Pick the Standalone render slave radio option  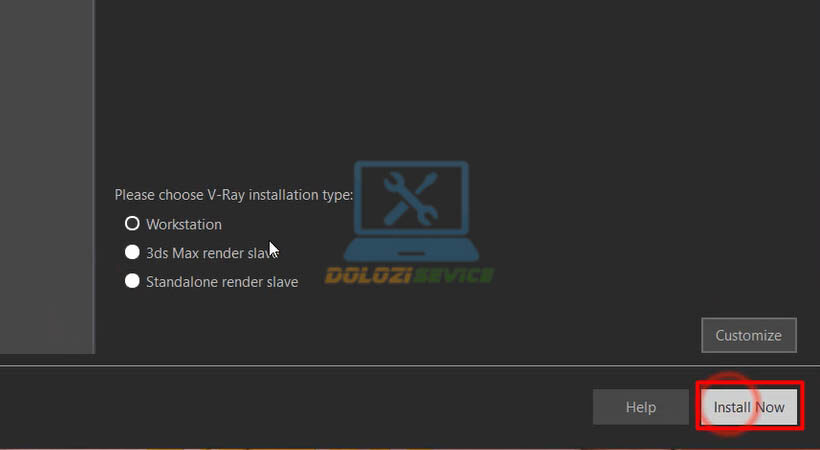click(x=132, y=281)
